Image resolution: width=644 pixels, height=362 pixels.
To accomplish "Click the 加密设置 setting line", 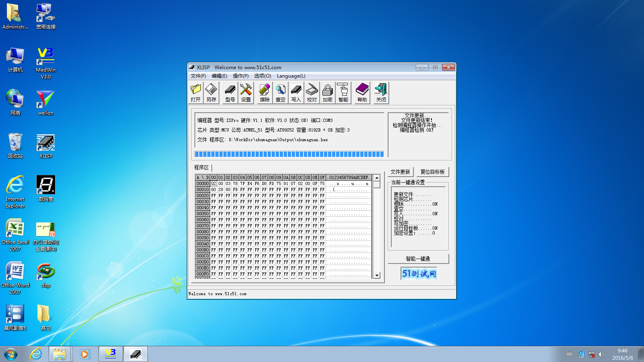I will pos(414,233).
